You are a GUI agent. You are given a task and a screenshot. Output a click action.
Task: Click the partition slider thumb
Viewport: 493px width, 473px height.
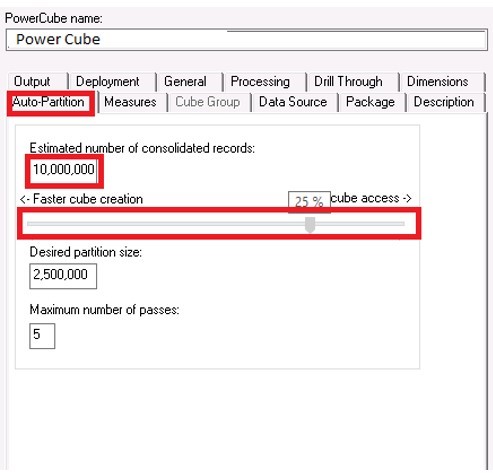pos(310,225)
